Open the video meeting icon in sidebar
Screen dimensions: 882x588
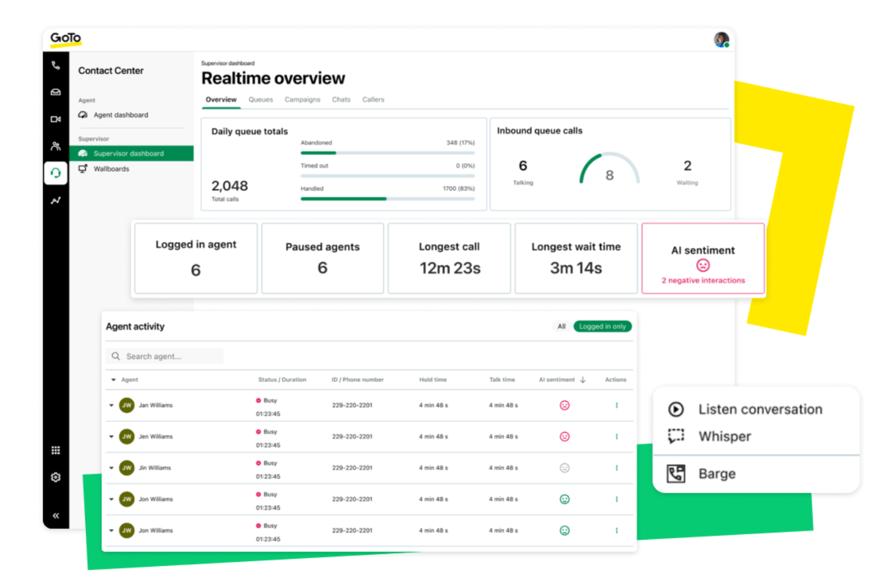click(55, 119)
